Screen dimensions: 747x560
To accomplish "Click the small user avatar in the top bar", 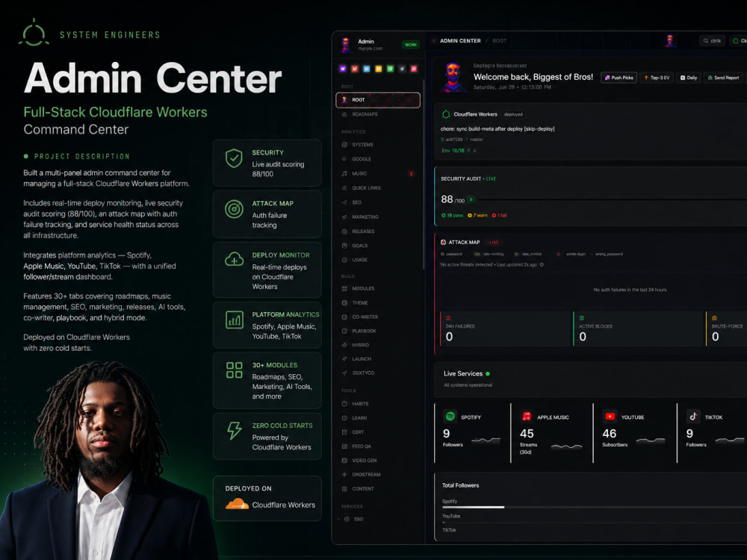I will [670, 40].
